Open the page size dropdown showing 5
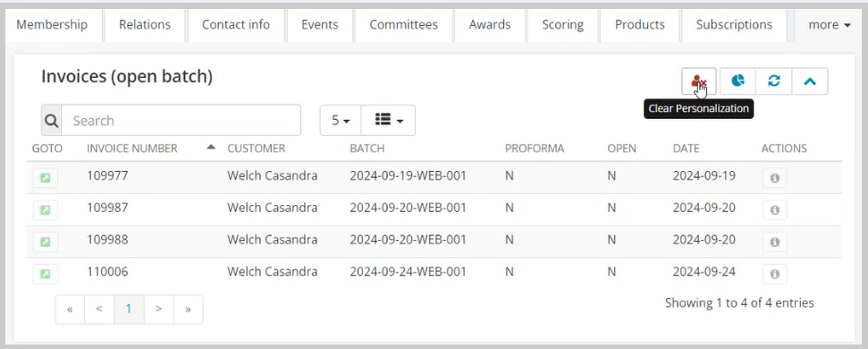The image size is (868, 349). (x=341, y=120)
